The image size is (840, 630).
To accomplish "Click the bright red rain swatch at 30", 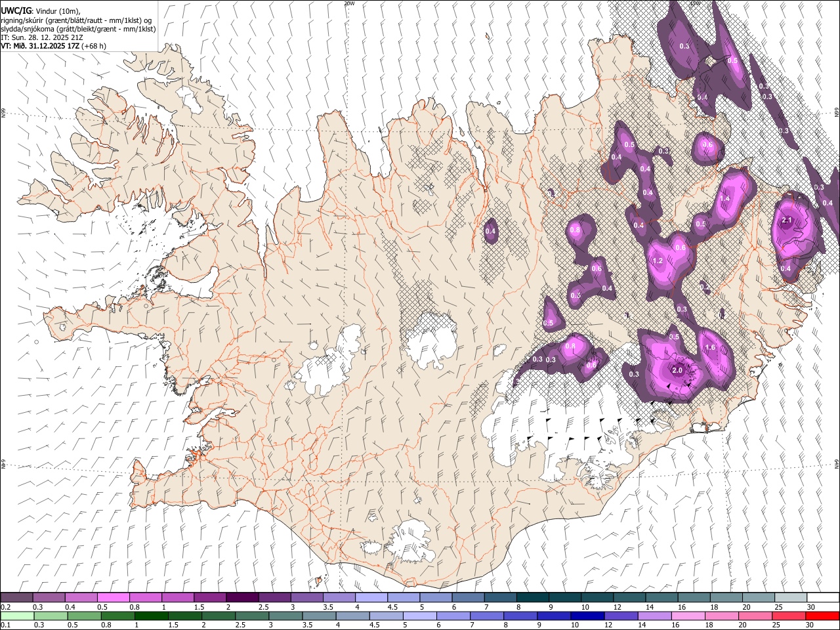I will (822, 616).
